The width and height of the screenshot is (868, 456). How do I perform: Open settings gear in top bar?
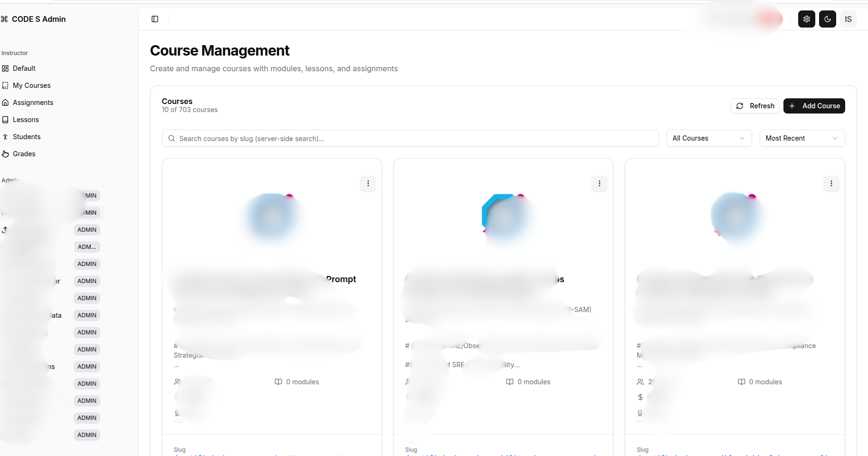pyautogui.click(x=806, y=19)
